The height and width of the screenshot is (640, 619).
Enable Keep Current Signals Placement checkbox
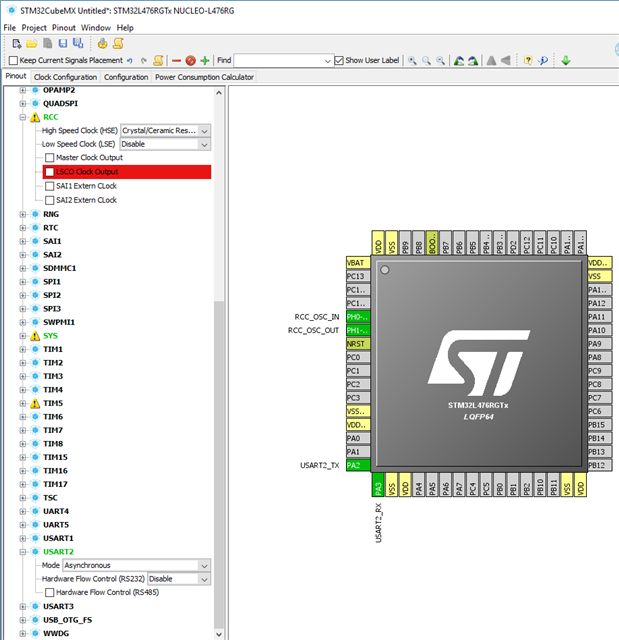[x=13, y=61]
